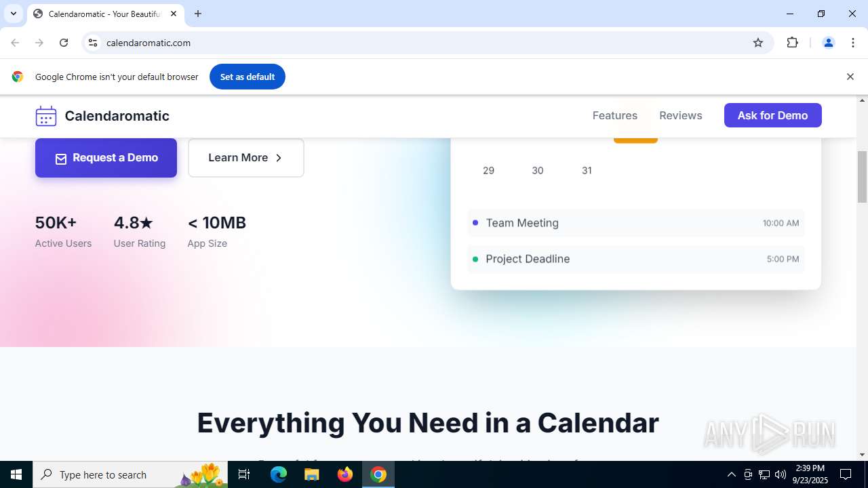Click the Learn More button
The width and height of the screenshot is (868, 488).
point(245,158)
